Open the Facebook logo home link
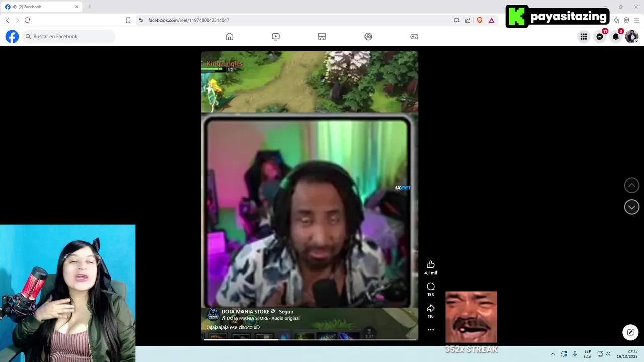The width and height of the screenshot is (644, 362). coord(12,36)
